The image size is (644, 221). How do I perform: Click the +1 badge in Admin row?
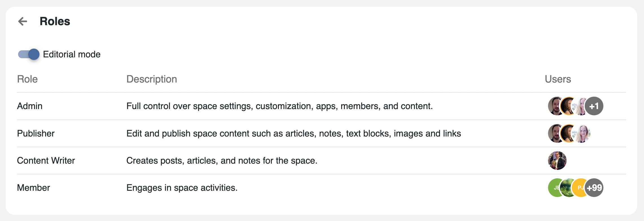594,106
